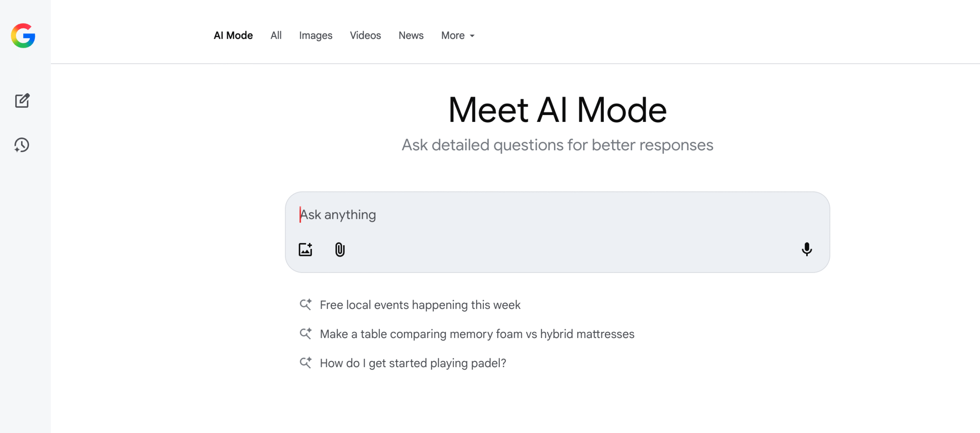Select memory foam vs hybrid mattresses suggestion
Image resolution: width=980 pixels, height=433 pixels.
[x=477, y=334]
